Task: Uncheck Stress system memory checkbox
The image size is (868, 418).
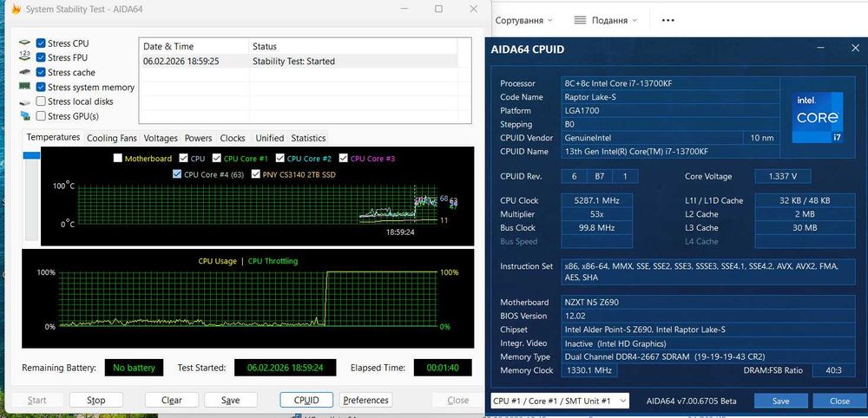Action: tap(41, 87)
